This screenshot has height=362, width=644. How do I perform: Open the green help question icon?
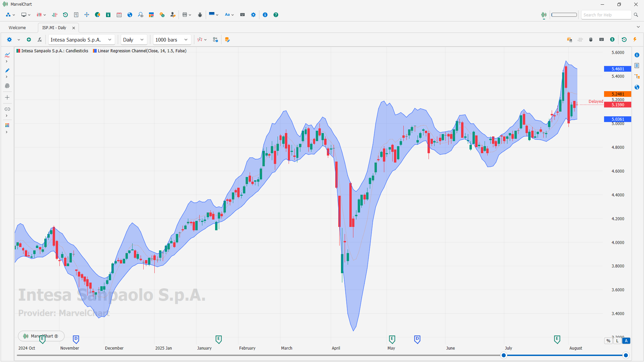click(276, 15)
